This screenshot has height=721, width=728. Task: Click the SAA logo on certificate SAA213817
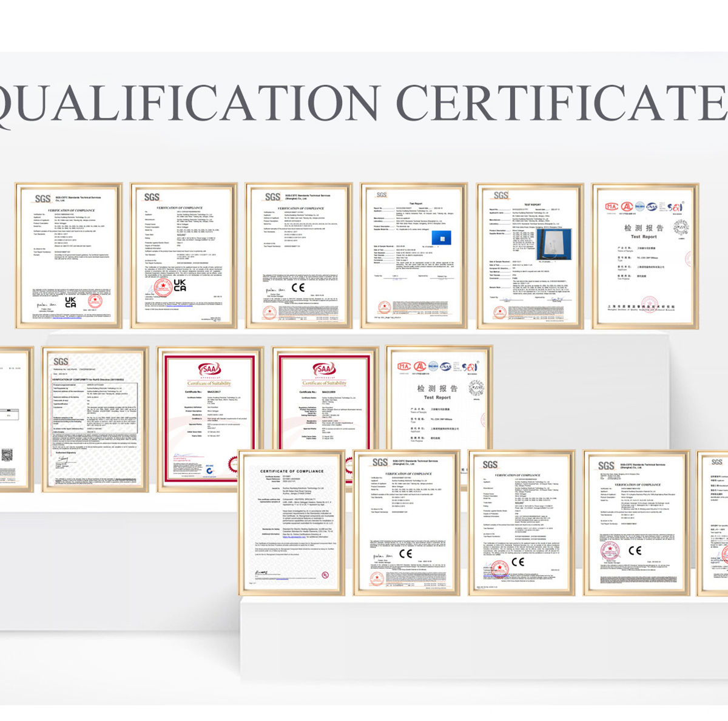coord(209,368)
